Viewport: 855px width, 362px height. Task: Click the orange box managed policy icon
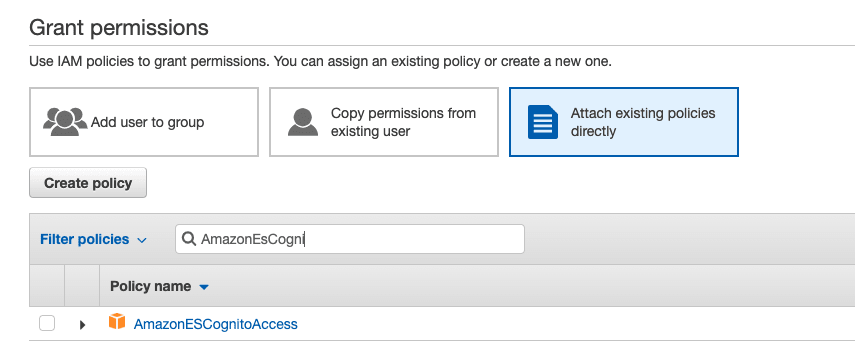(117, 321)
